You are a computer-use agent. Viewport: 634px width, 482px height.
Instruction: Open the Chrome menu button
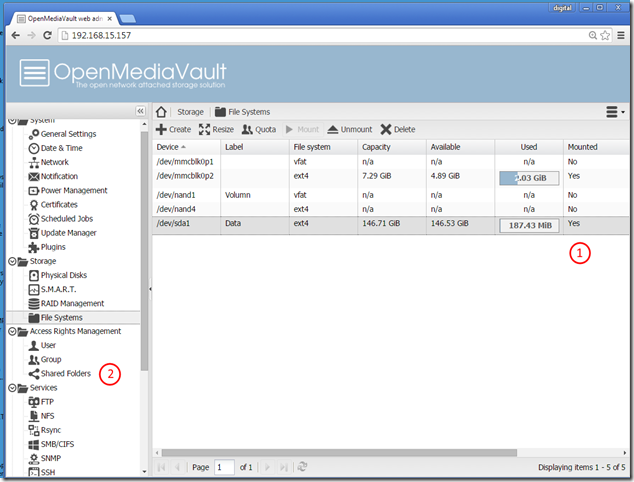(x=621, y=36)
